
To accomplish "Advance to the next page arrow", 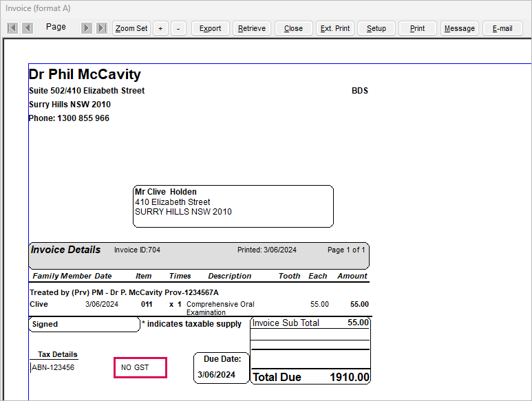I will 87,28.
